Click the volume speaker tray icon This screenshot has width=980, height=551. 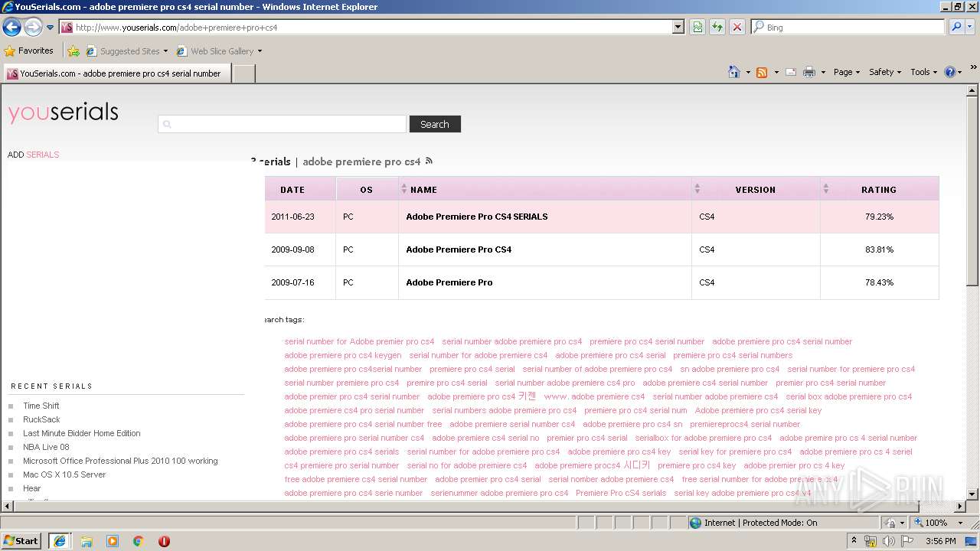click(x=888, y=541)
